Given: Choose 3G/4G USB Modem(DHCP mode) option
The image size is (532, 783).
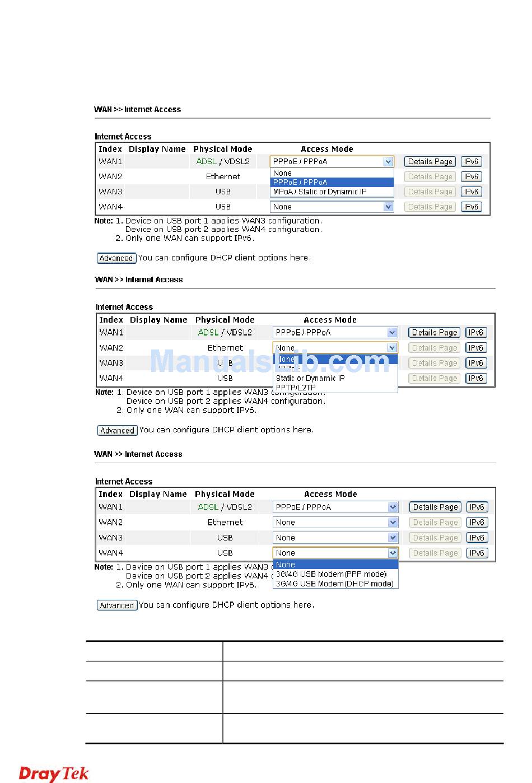Looking at the screenshot, I should tap(336, 584).
